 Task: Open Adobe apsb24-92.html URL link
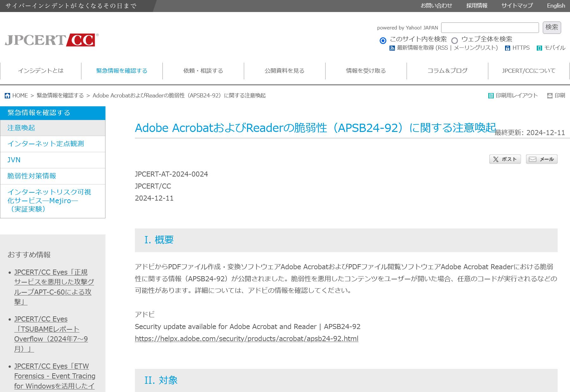[247, 339]
